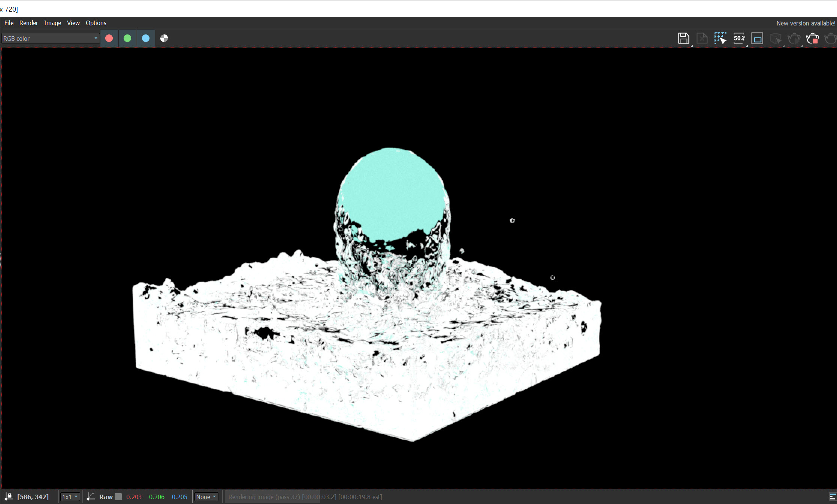The height and width of the screenshot is (504, 837).
Task: Open the None color space dropdown
Action: pos(206,497)
